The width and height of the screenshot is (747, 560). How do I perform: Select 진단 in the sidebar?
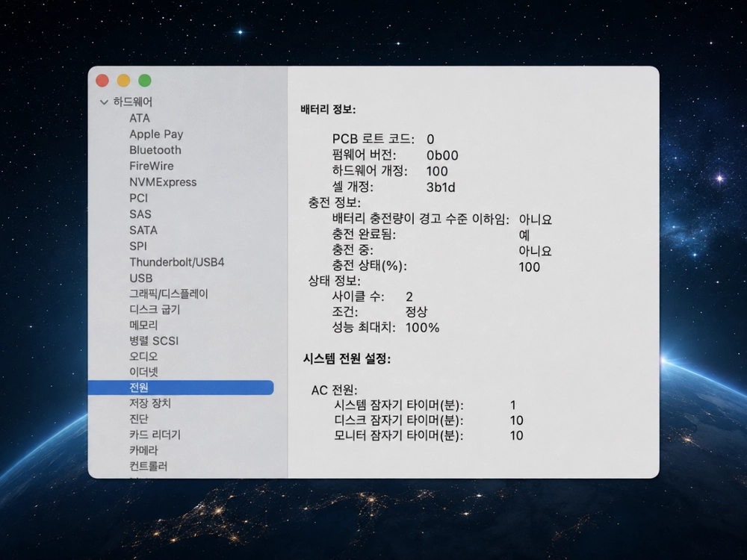[x=139, y=419]
